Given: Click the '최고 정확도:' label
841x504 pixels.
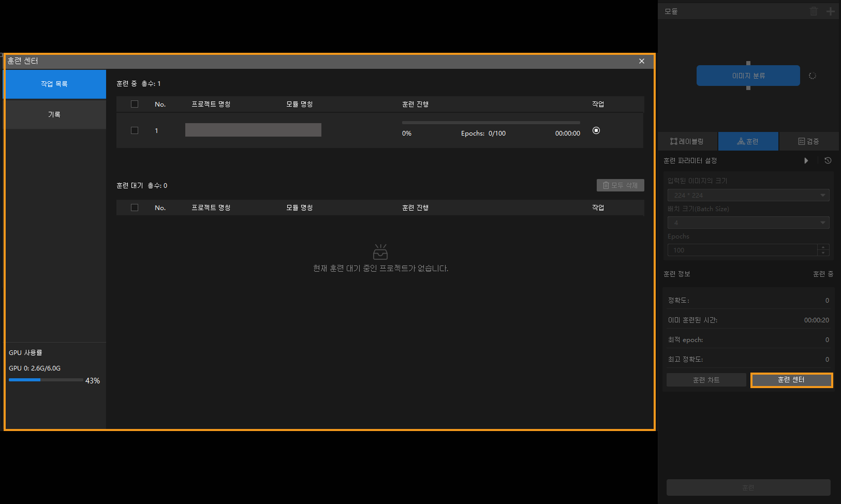Looking at the screenshot, I should click(x=685, y=359).
